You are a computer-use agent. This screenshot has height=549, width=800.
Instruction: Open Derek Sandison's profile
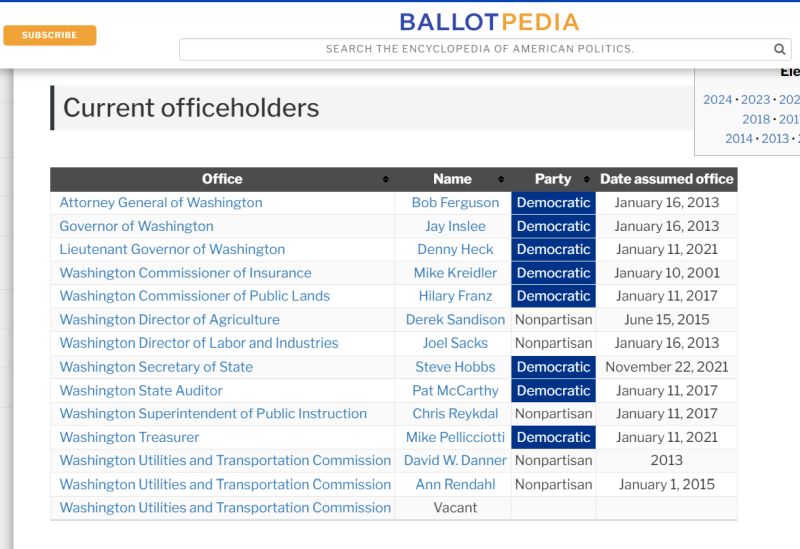455,319
